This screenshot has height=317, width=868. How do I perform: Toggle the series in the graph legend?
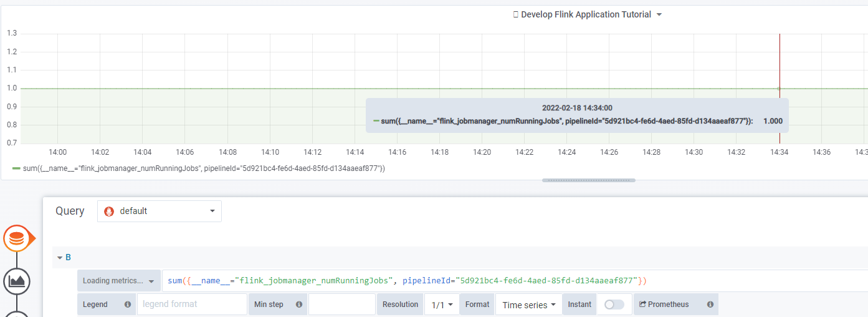(204, 168)
